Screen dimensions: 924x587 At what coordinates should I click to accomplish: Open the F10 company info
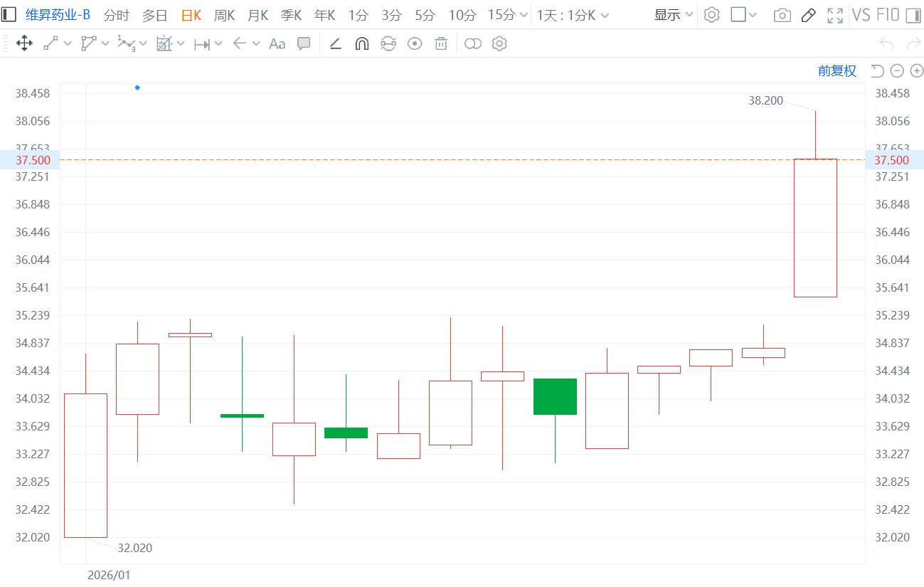pos(887,15)
